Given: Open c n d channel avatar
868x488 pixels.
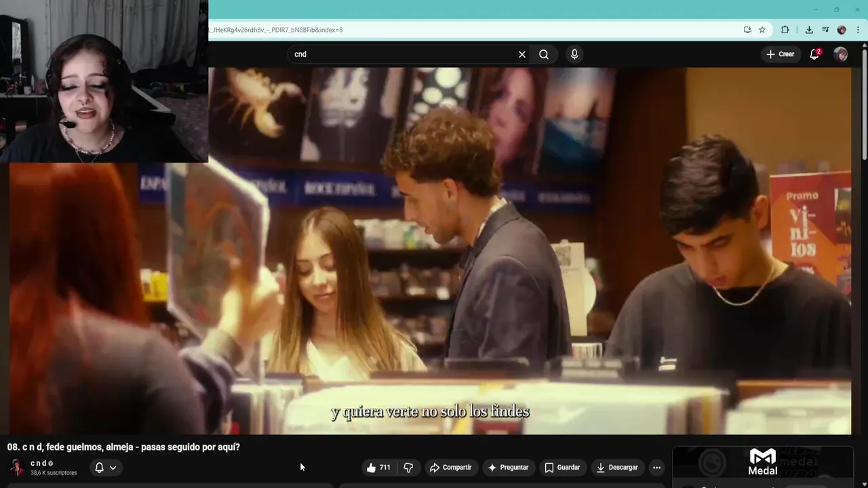Looking at the screenshot, I should tap(16, 467).
